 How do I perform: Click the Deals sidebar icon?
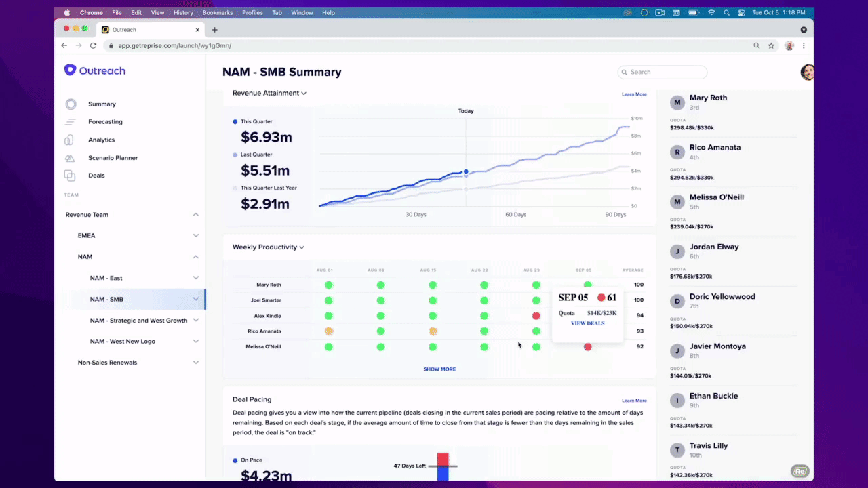(x=70, y=176)
